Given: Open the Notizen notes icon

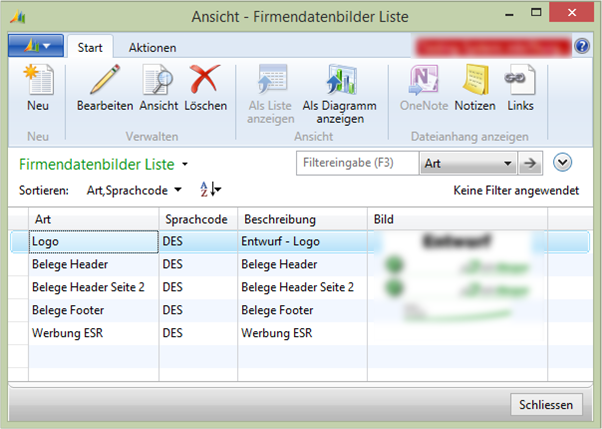Looking at the screenshot, I should [x=474, y=81].
